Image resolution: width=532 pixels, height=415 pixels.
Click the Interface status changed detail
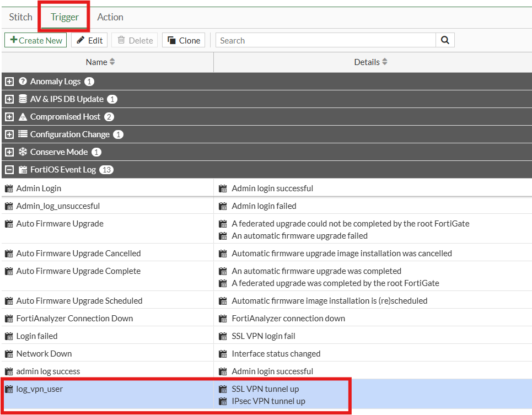(276, 354)
